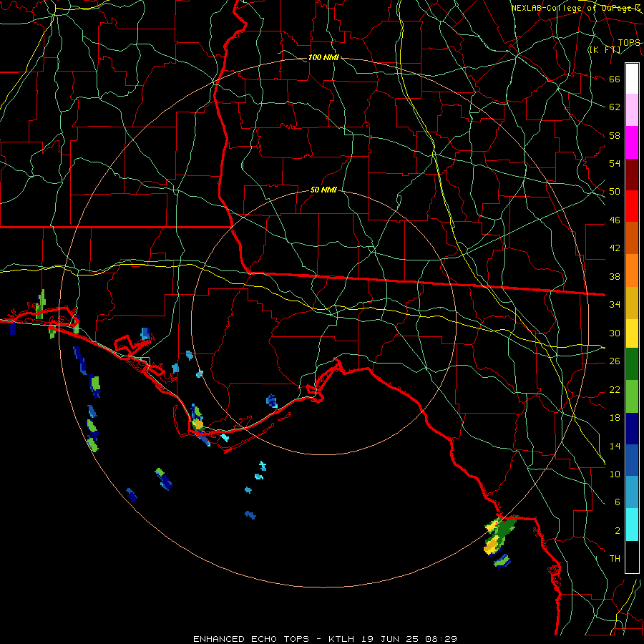Click the light green legend color band
Viewport: 644px width, 644px height.
coord(632,396)
